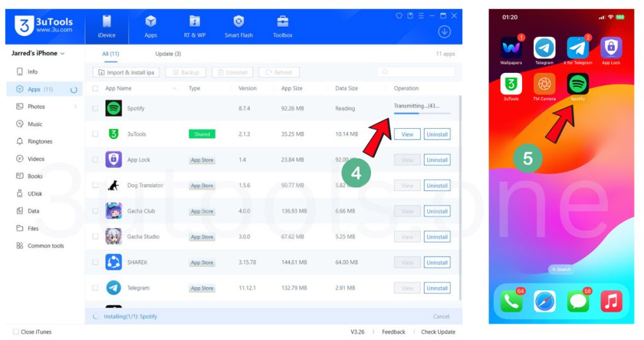This screenshot has height=340, width=644.
Task: Check the 3uTools row checkbox
Action: 96,134
